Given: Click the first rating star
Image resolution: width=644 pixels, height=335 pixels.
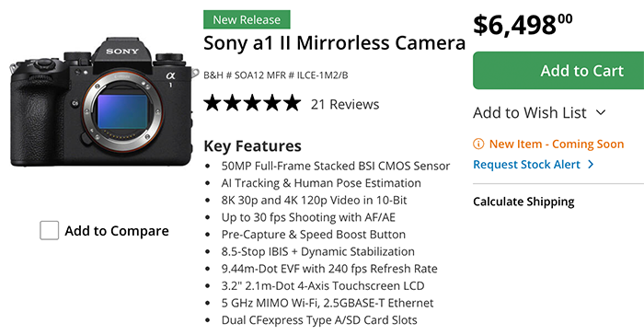Looking at the screenshot, I should (213, 103).
